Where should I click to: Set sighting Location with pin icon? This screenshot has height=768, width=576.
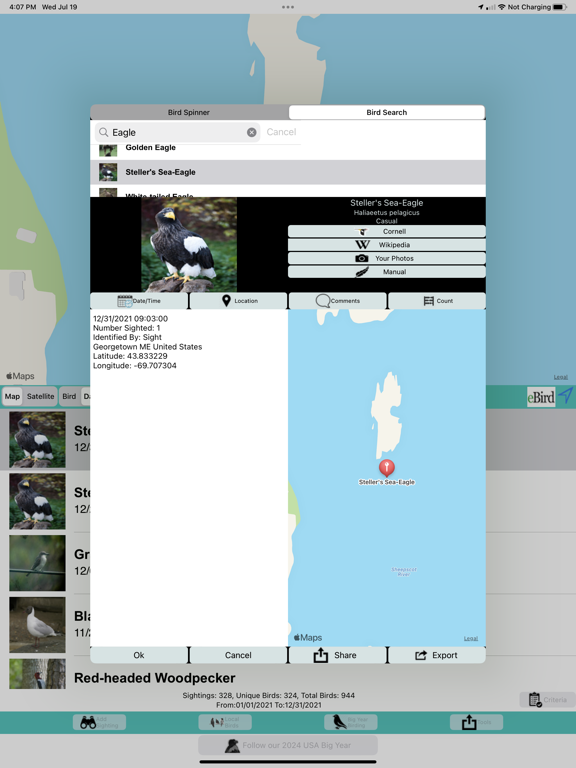pyautogui.click(x=239, y=301)
